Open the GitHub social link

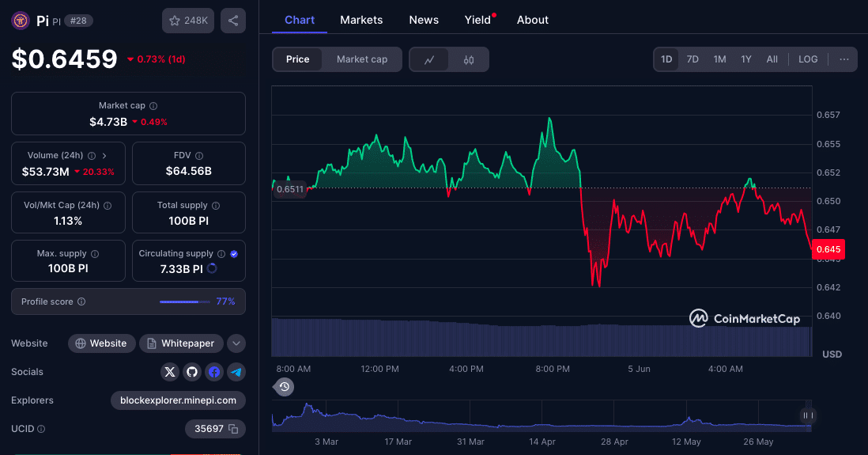192,372
